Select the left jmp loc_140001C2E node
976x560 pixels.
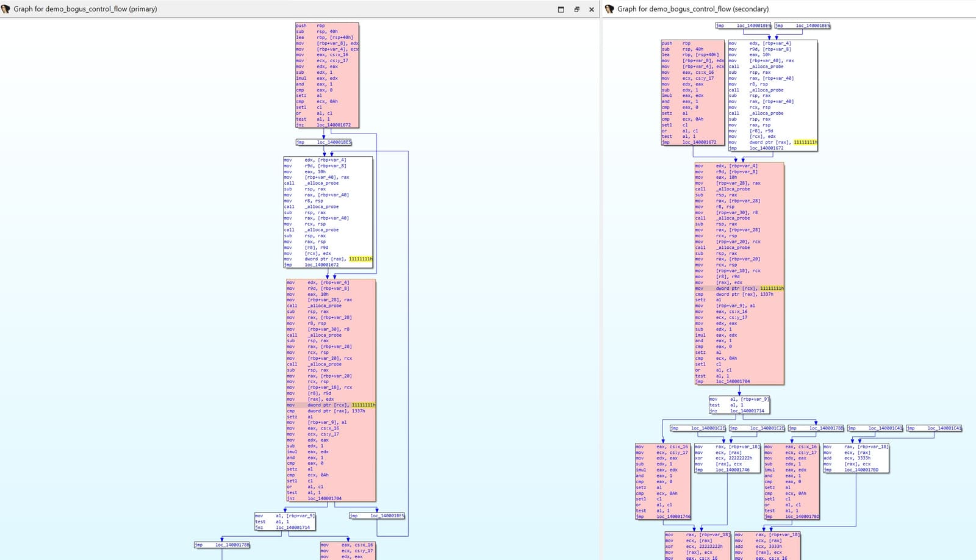[x=698, y=428]
